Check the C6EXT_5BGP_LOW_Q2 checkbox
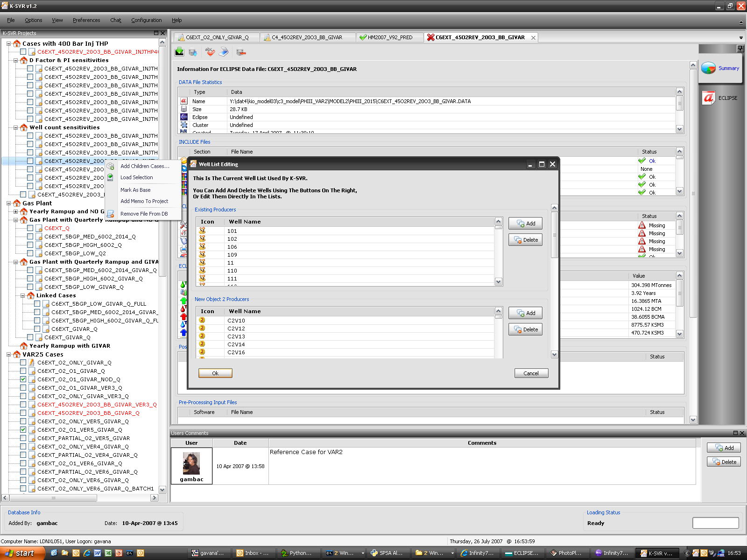Screen dimensions: 747x560 (x=30, y=253)
